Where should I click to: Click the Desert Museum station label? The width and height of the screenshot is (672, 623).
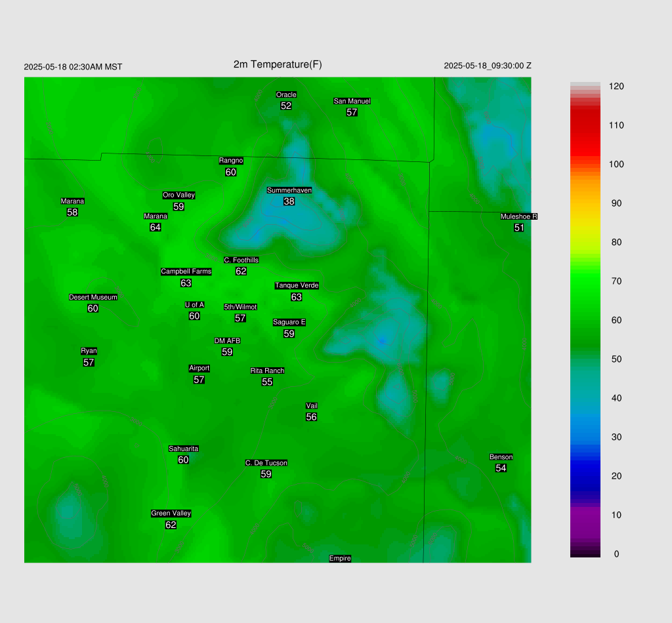click(x=93, y=297)
